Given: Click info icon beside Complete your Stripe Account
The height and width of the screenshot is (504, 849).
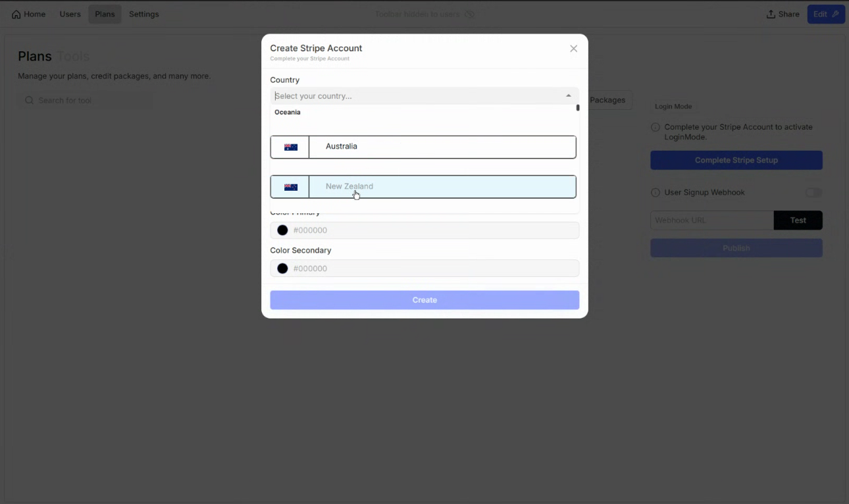Looking at the screenshot, I should [x=656, y=127].
